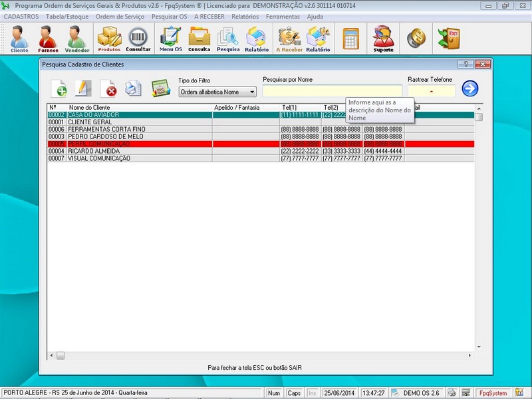This screenshot has width=532, height=399.
Task: Open the Produtos boxes icon
Action: pos(109,39)
